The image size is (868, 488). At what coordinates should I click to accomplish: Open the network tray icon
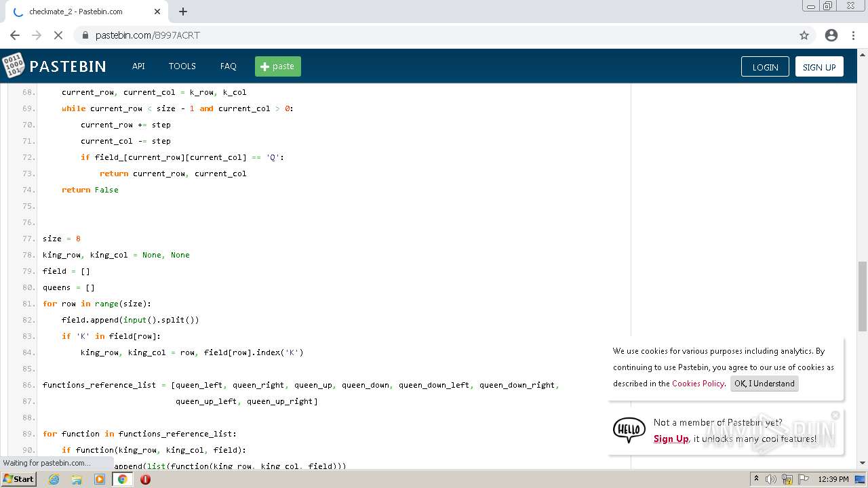(x=787, y=479)
